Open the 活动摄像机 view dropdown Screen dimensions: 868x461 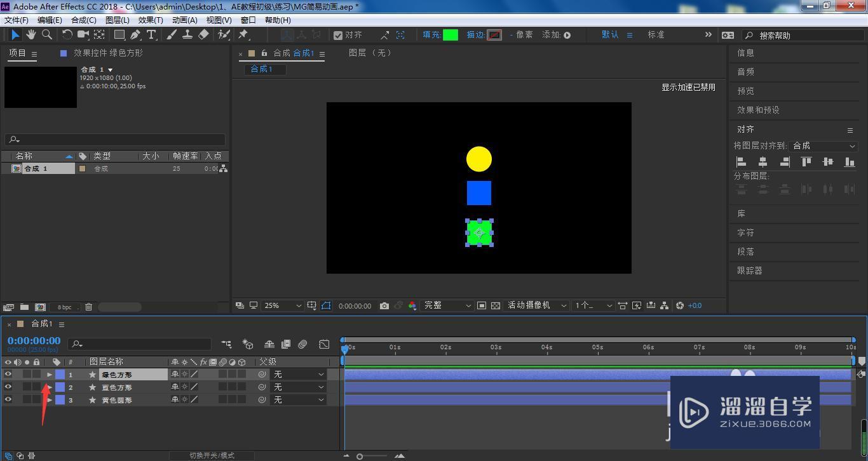537,306
